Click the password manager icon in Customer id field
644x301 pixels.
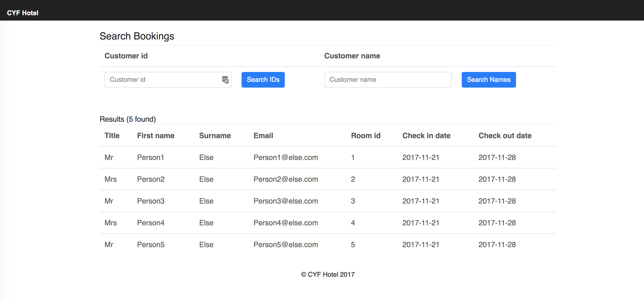click(x=225, y=80)
